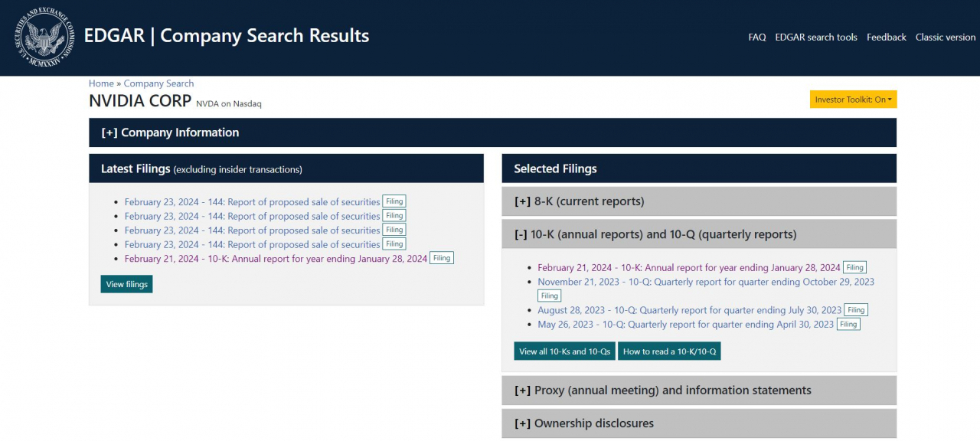
Task: Open November 21, 2023 10-Q report link
Action: pyautogui.click(x=706, y=282)
